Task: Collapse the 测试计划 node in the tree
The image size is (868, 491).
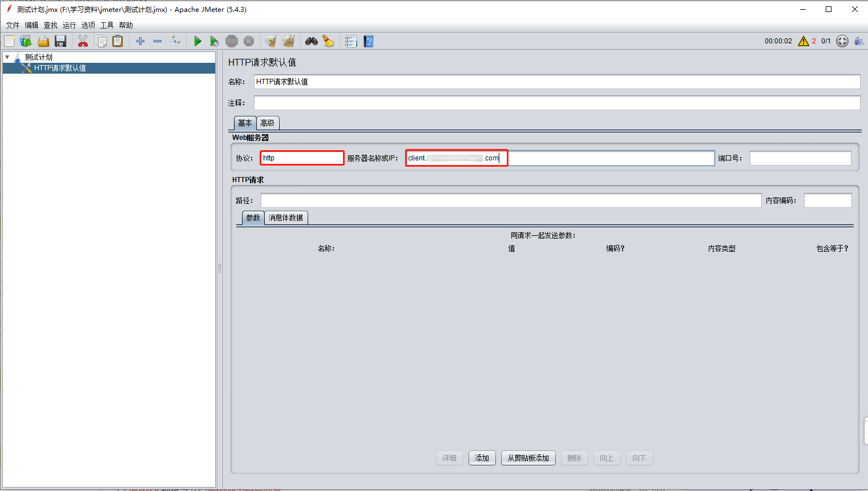Action: point(7,57)
